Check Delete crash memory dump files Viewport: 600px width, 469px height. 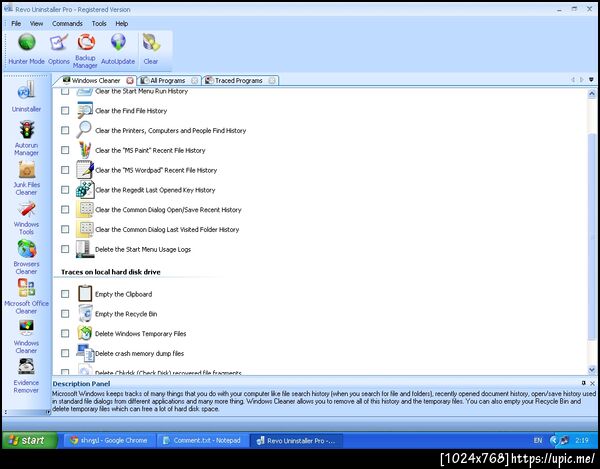(x=65, y=353)
